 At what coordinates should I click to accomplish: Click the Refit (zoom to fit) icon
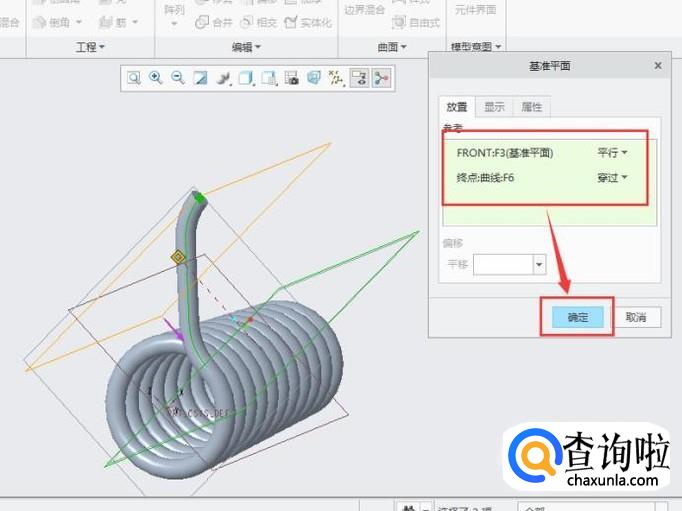pos(134,77)
